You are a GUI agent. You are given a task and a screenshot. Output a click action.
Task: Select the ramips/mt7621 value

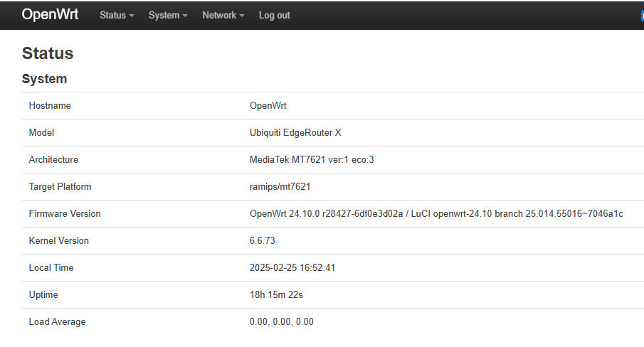pyautogui.click(x=280, y=187)
